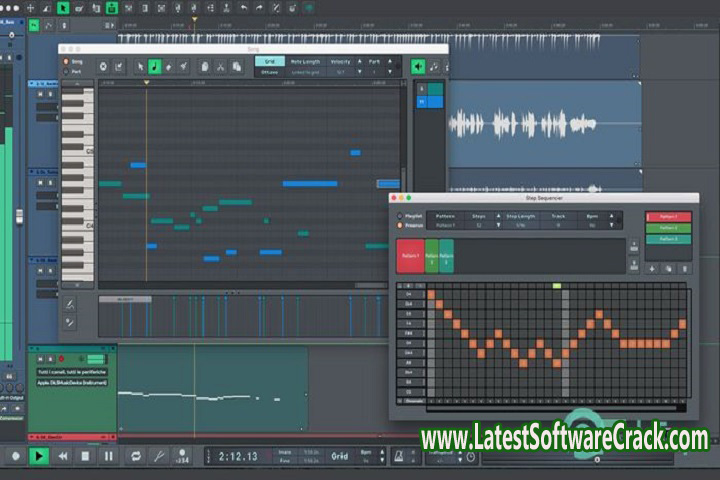This screenshot has width=720, height=480.
Task: Click the delete pattern trash icon
Action: 685,268
